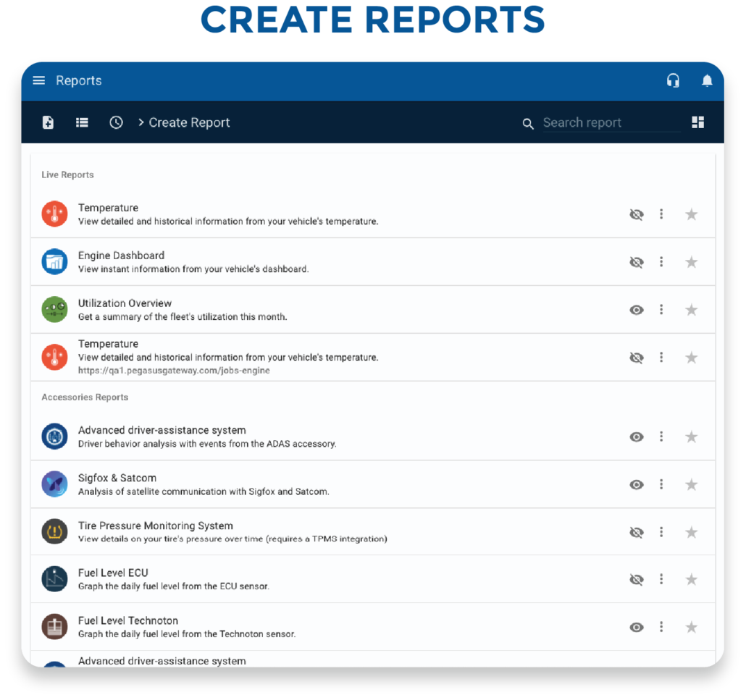746x700 pixels.
Task: Star the Fuel Level Technoton report
Action: [x=691, y=627]
